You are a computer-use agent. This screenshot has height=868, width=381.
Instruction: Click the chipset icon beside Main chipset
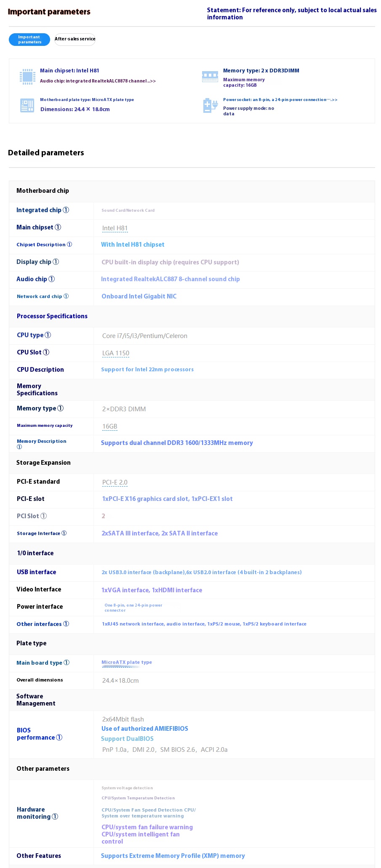[x=28, y=77]
